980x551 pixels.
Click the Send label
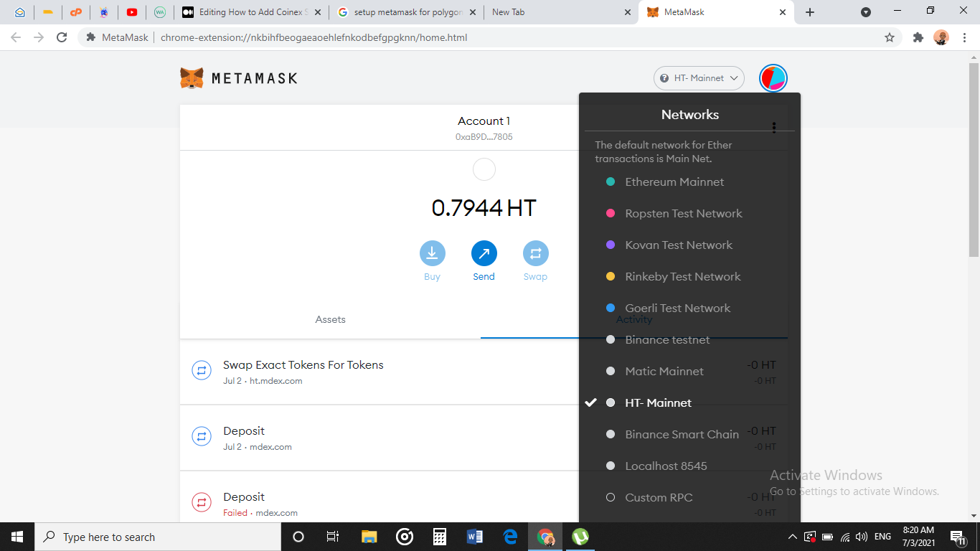click(x=484, y=277)
